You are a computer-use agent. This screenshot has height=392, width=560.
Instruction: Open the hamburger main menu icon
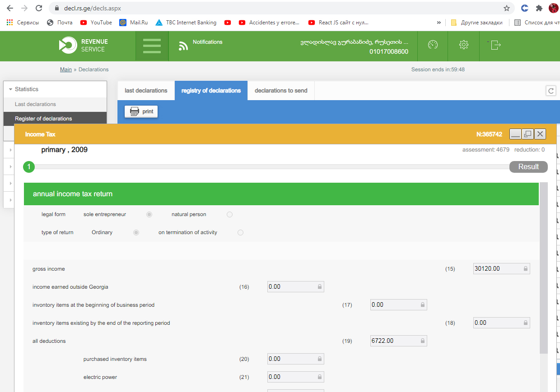point(152,46)
